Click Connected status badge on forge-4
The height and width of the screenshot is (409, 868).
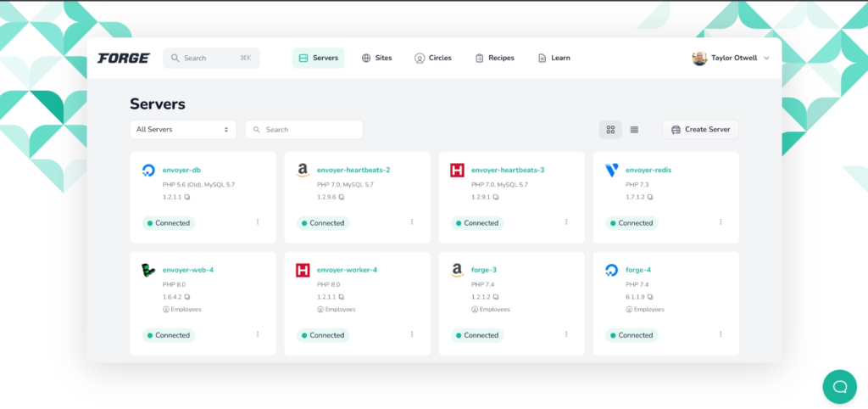coord(632,335)
